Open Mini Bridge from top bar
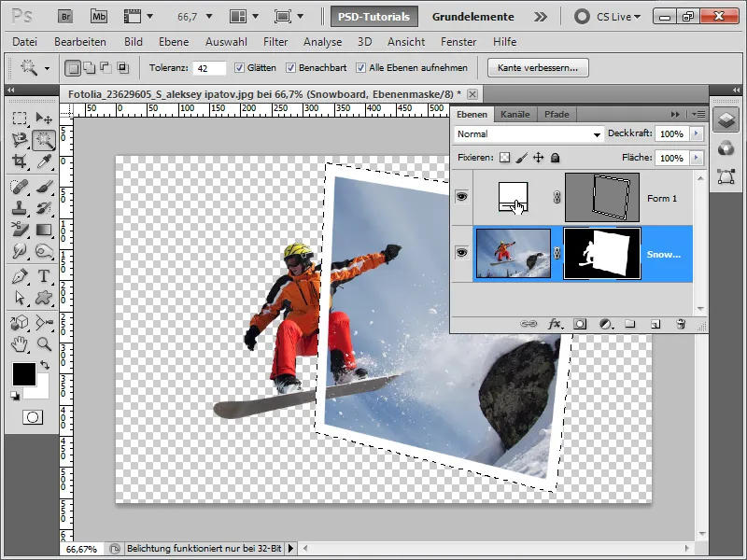Viewport: 747px width, 560px height. [x=99, y=17]
